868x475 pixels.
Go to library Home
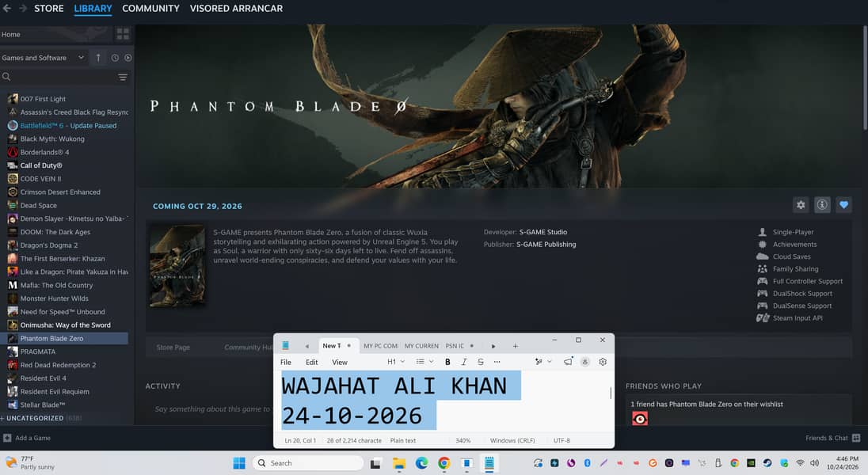(11, 34)
